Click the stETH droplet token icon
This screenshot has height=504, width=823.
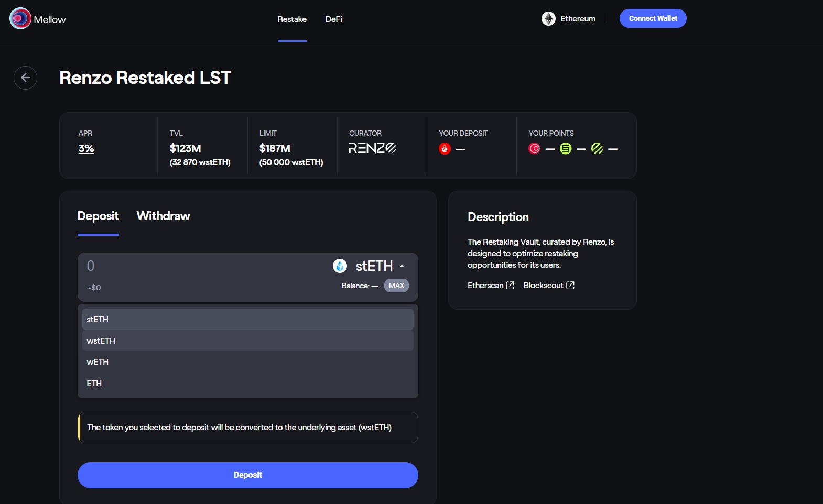coord(340,266)
